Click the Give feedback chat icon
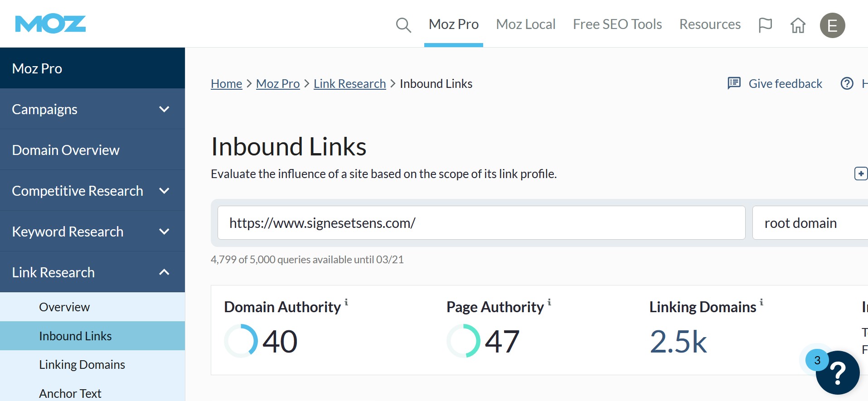Viewport: 868px width, 401px height. [x=734, y=83]
